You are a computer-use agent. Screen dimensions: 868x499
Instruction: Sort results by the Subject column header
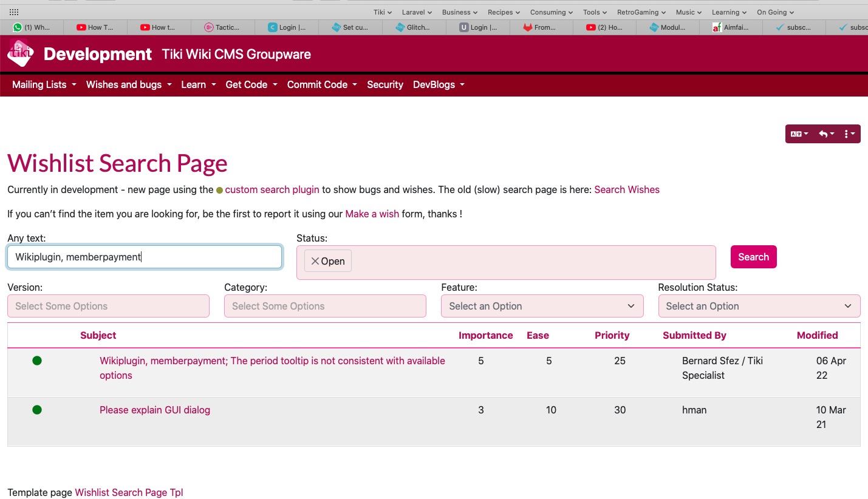(98, 335)
